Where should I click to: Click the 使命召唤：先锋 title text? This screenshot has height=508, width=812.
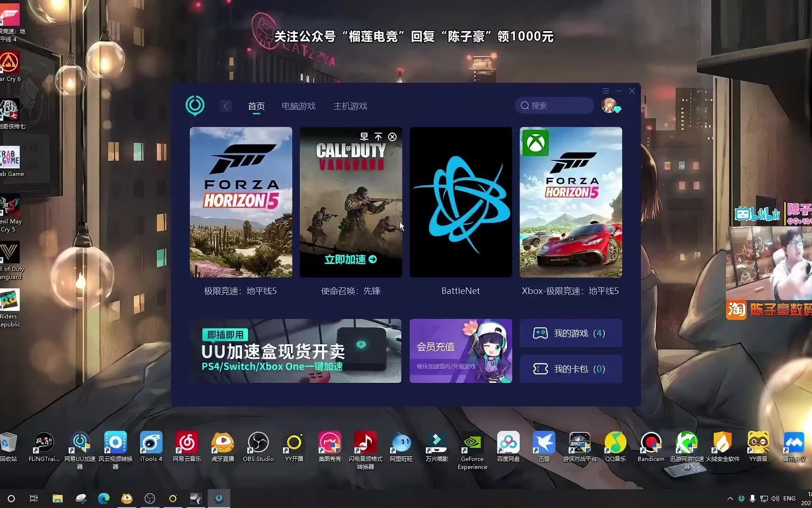tap(351, 291)
